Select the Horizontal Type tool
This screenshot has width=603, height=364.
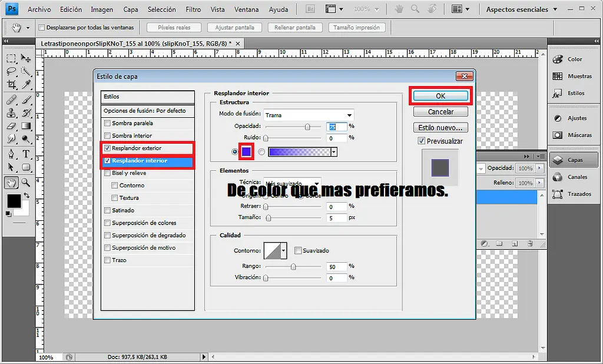tap(26, 154)
